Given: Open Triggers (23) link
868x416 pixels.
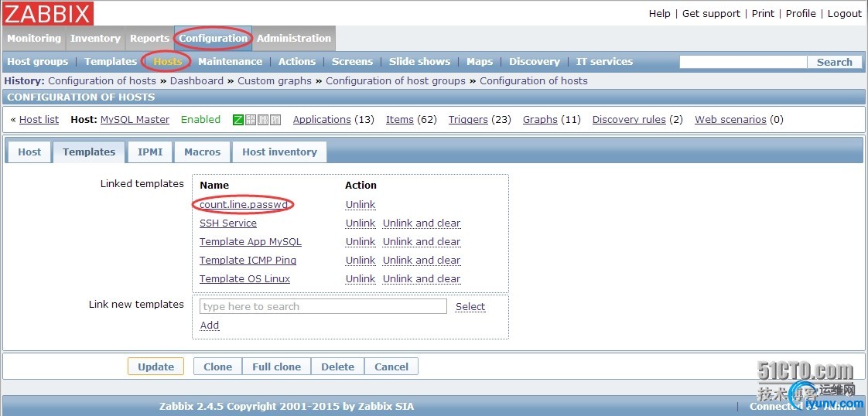Looking at the screenshot, I should pos(468,120).
